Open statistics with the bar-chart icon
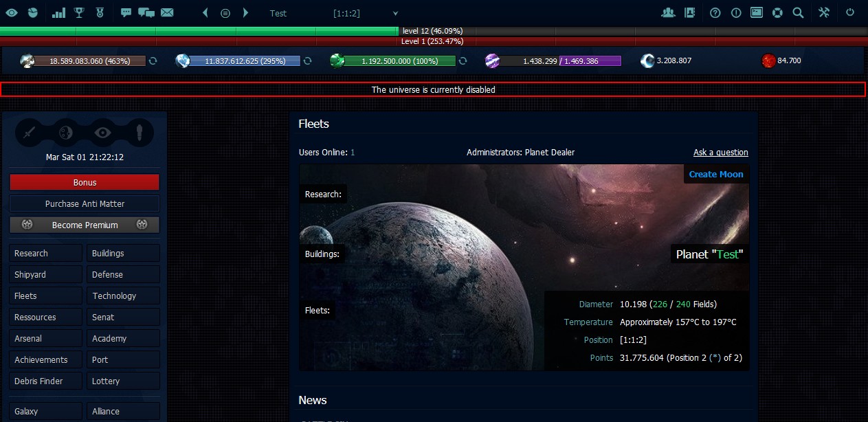The height and width of the screenshot is (422, 868). pyautogui.click(x=57, y=12)
